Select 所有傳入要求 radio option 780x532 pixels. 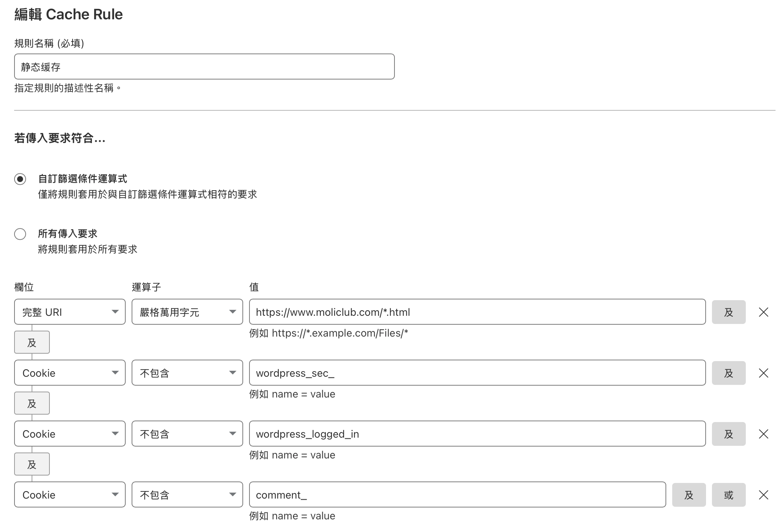tap(20, 234)
